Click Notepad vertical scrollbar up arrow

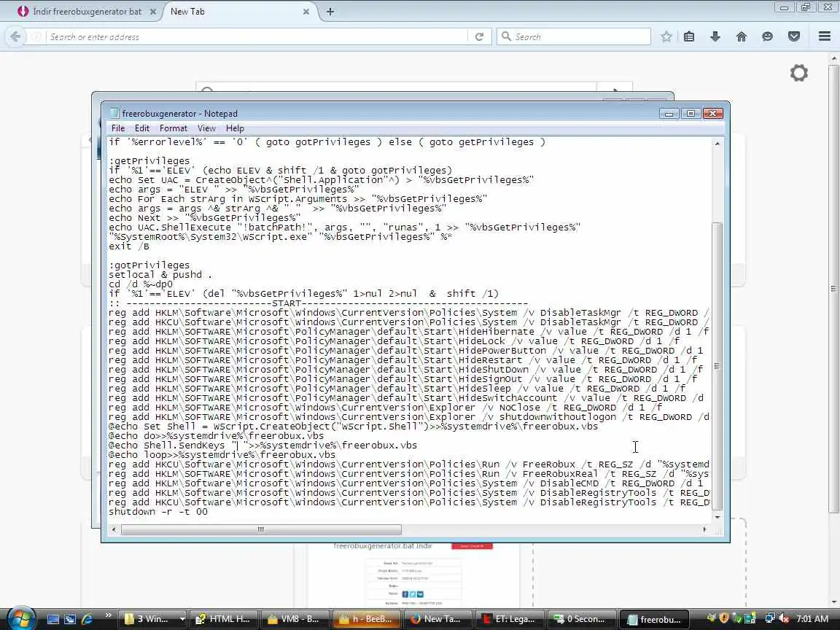click(717, 144)
